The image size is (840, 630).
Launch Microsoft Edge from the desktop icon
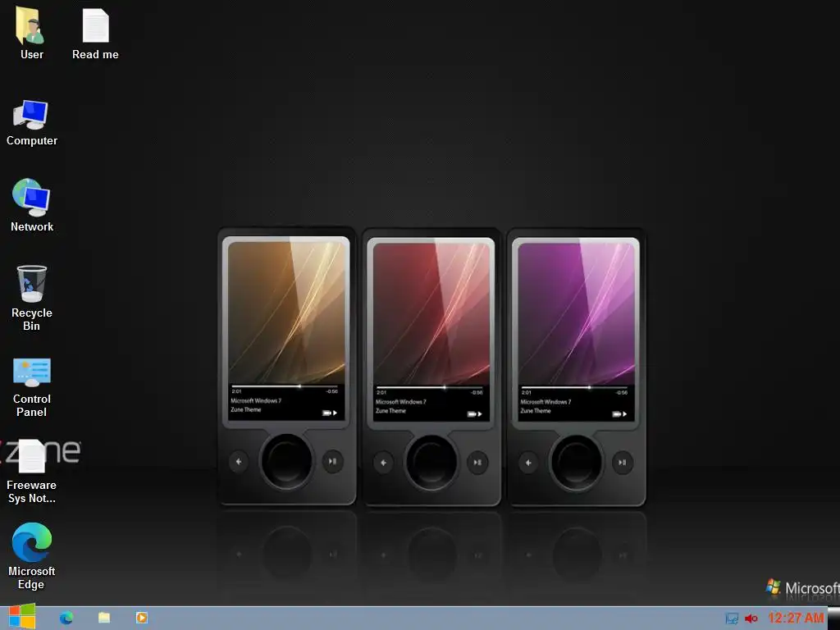31,556
